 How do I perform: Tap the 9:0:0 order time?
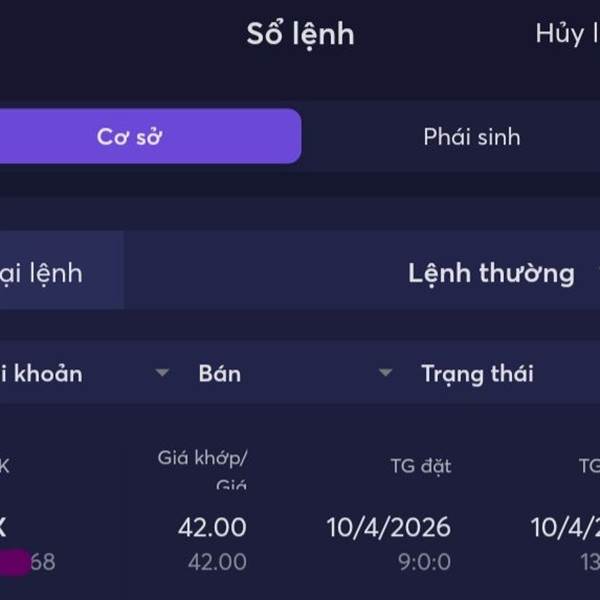[x=424, y=562]
